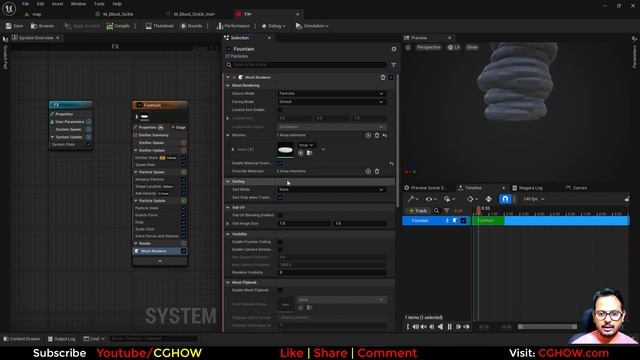
Task: Click the Lit view mode button
Action: [453, 47]
